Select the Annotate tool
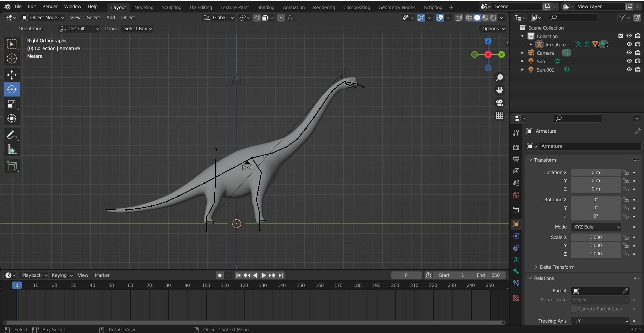 12,135
